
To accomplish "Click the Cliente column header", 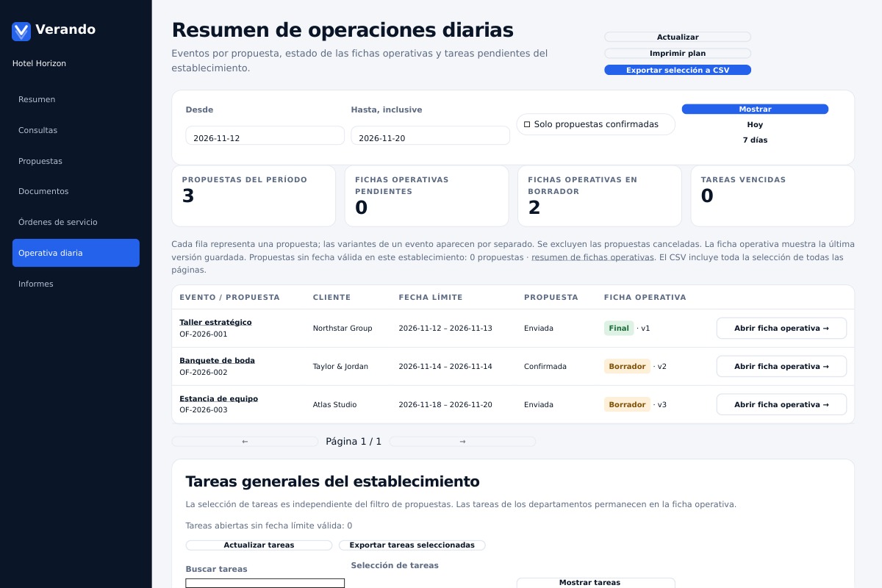I will (331, 298).
